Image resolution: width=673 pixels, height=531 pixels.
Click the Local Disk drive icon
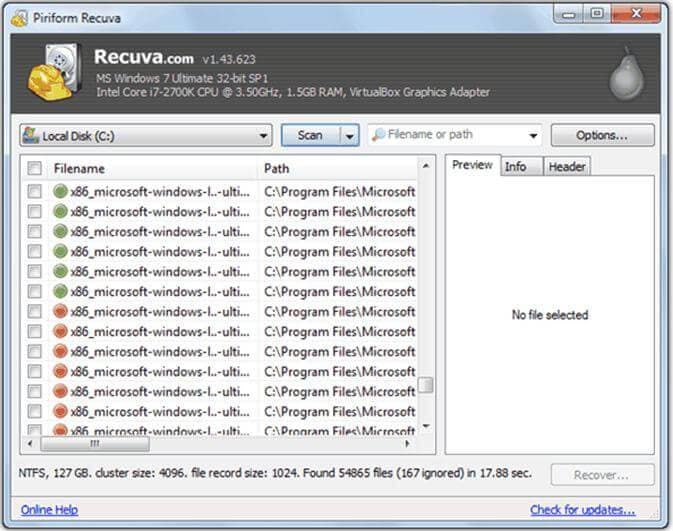point(30,136)
